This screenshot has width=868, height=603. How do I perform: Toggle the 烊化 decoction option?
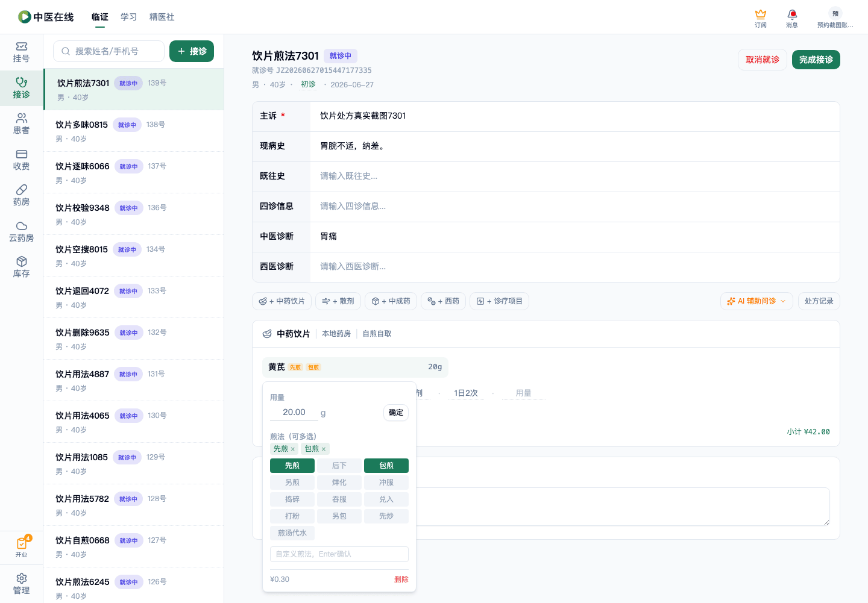(339, 483)
